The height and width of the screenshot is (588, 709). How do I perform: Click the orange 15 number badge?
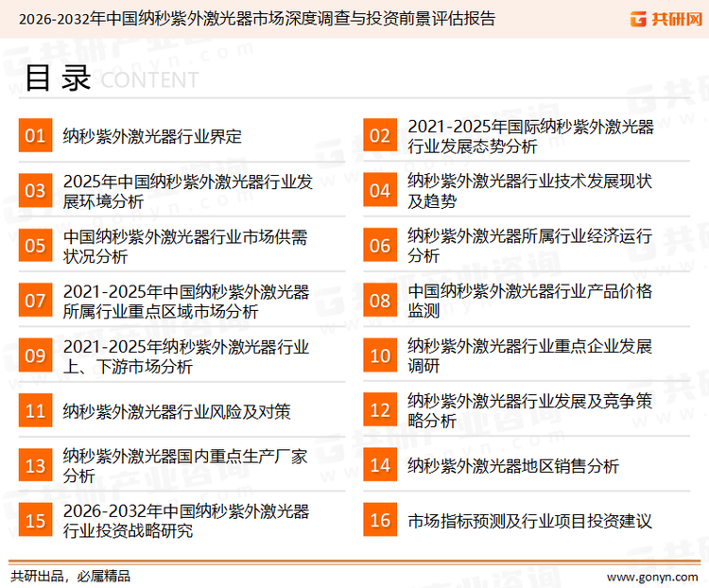35,520
